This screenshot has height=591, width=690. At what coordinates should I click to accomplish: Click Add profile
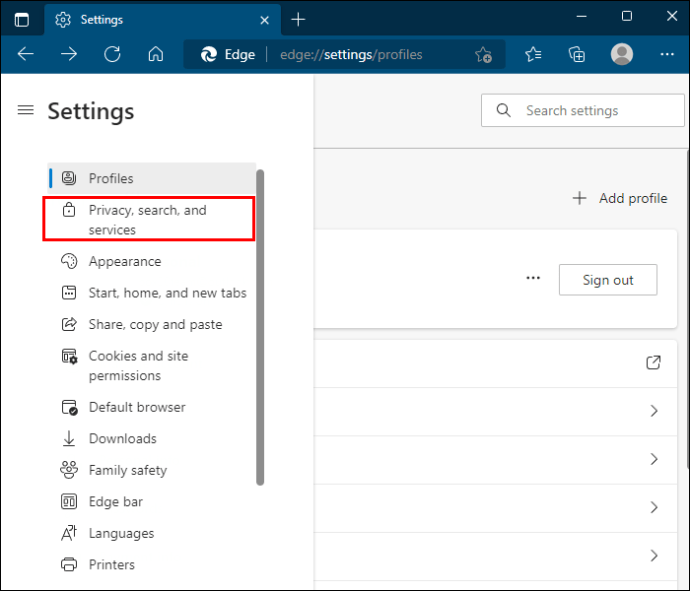pyautogui.click(x=620, y=198)
